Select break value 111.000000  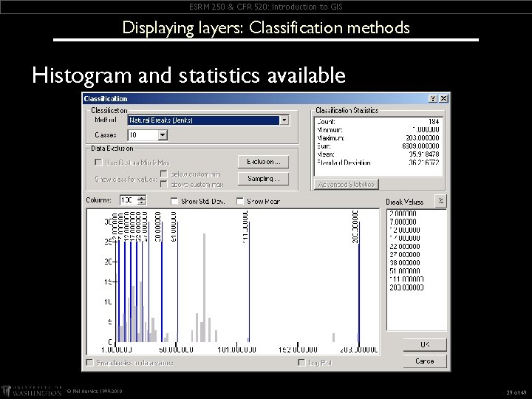click(x=406, y=279)
